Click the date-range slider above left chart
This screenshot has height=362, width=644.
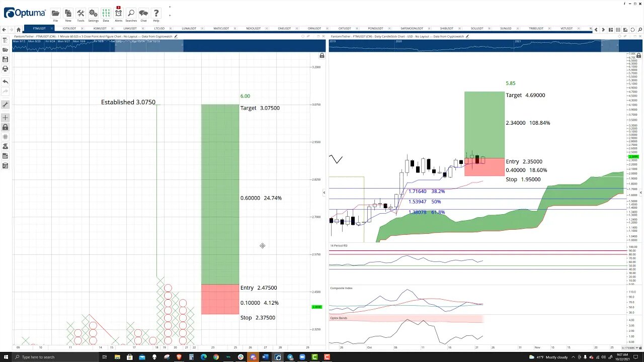(149, 46)
